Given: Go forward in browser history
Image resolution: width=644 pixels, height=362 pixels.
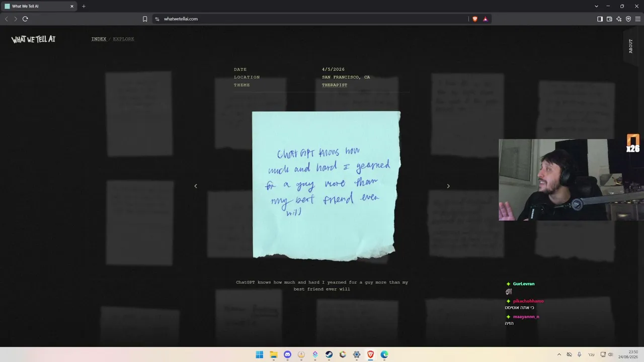Looking at the screenshot, I should pos(16,19).
